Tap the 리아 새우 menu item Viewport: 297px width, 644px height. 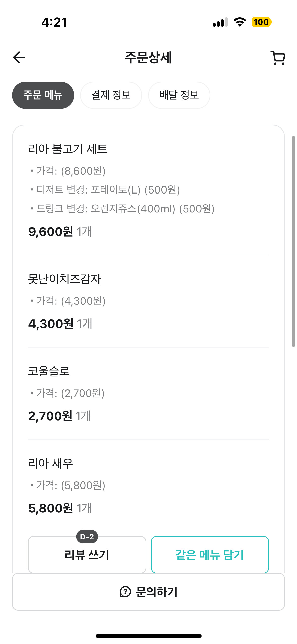50,463
